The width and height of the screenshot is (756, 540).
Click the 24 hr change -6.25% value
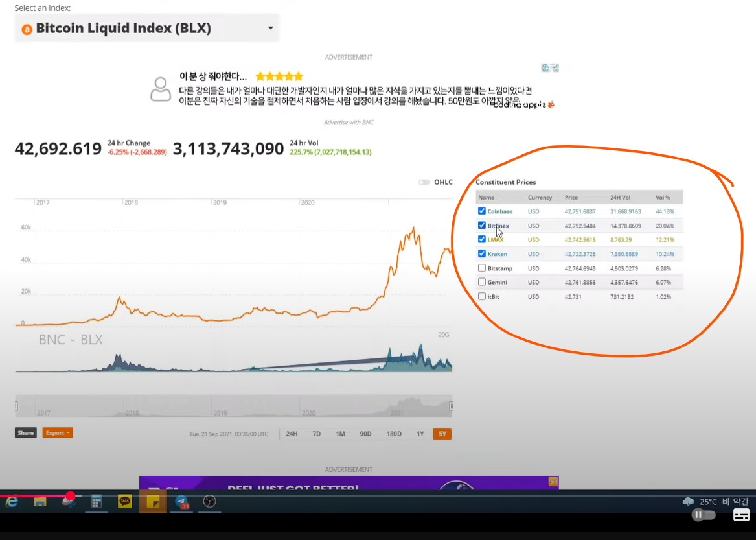pyautogui.click(x=137, y=152)
